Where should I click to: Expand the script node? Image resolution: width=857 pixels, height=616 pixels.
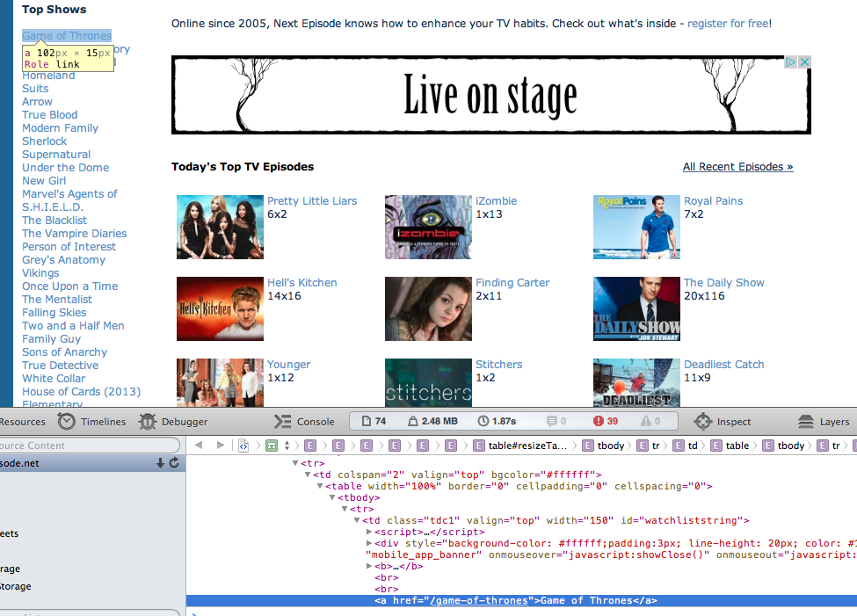tap(369, 532)
